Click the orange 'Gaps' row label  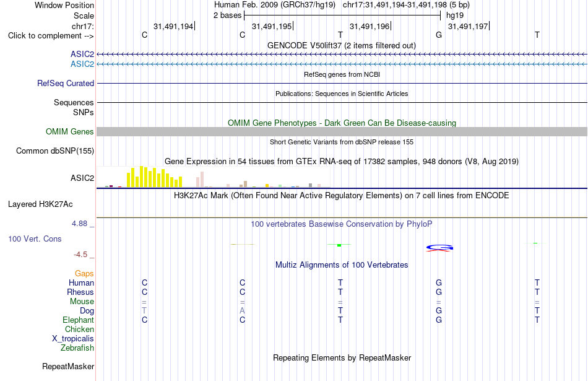[84, 274]
